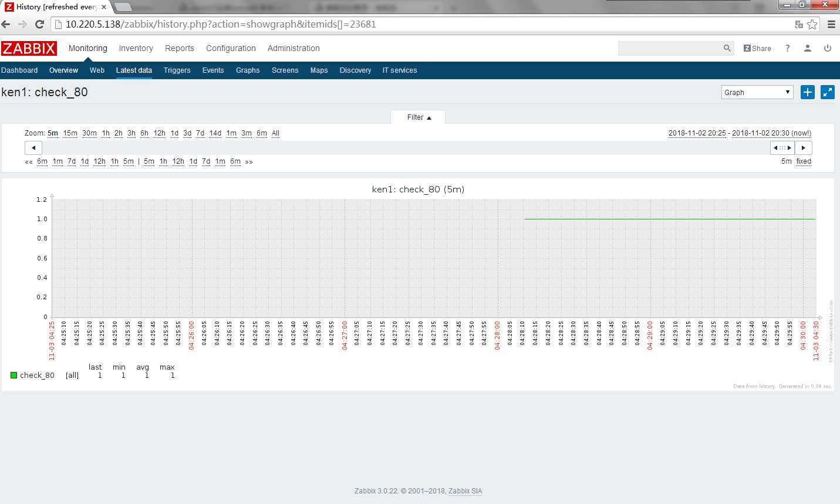Go to Triggers submenu

click(177, 70)
